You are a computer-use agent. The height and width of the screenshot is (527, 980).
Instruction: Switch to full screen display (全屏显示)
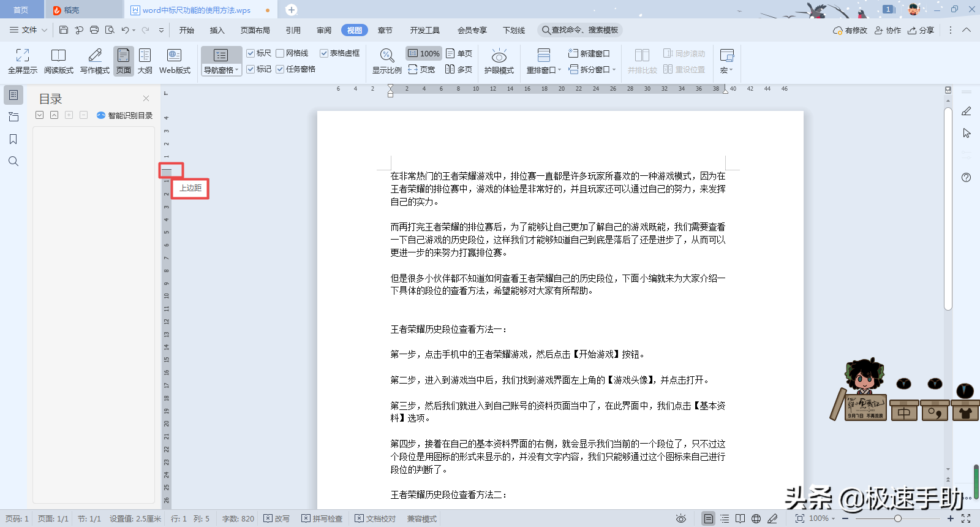[23, 61]
